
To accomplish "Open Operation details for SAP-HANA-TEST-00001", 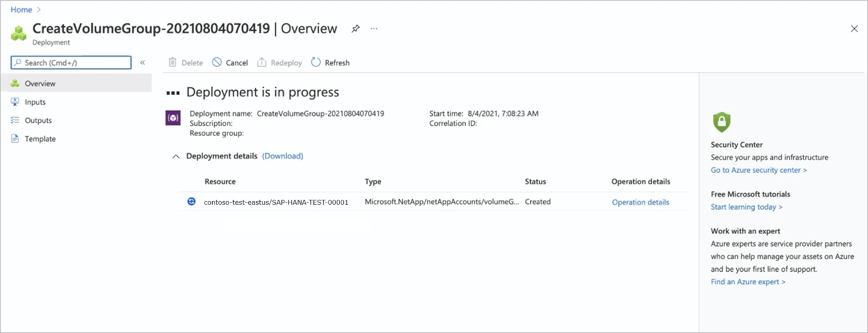I will pos(641,202).
